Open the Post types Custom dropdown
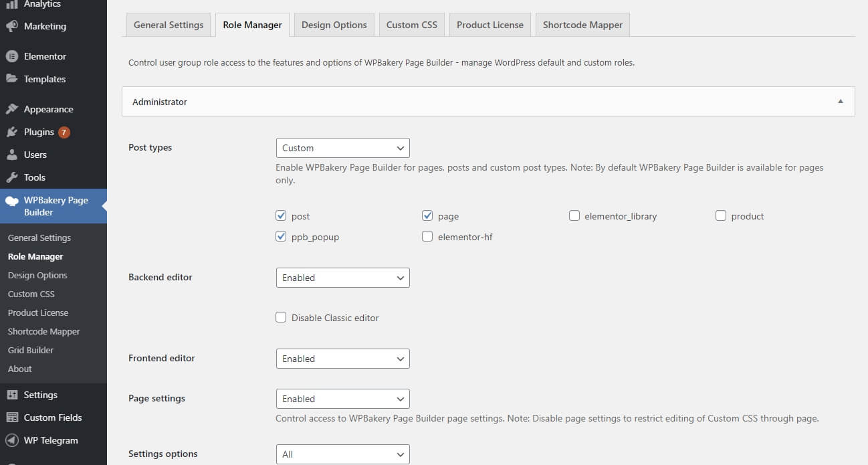This screenshot has height=465, width=868. point(342,148)
